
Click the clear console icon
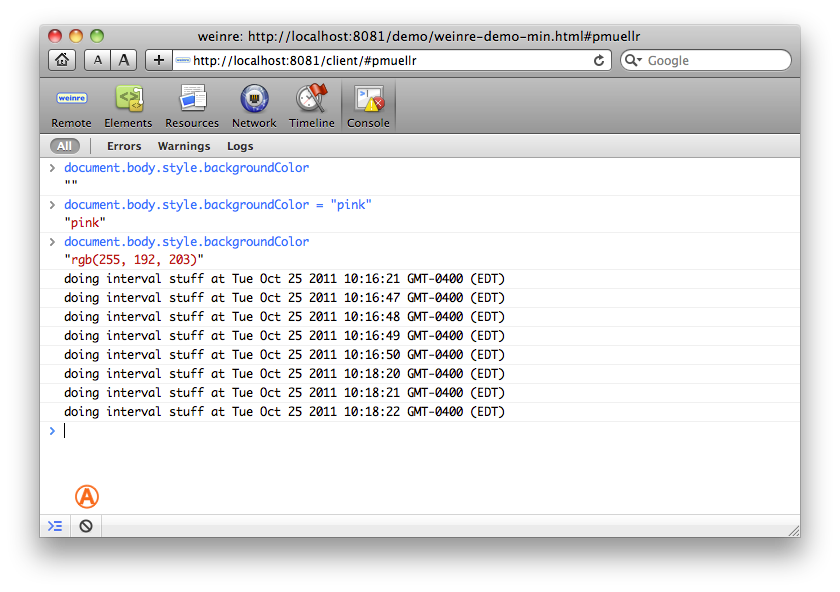(x=86, y=526)
